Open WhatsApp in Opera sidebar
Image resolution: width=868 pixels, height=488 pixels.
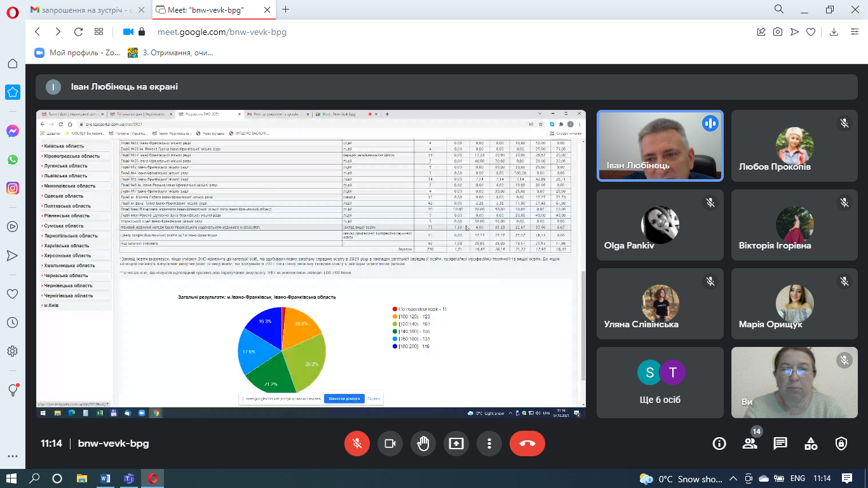pyautogui.click(x=13, y=159)
